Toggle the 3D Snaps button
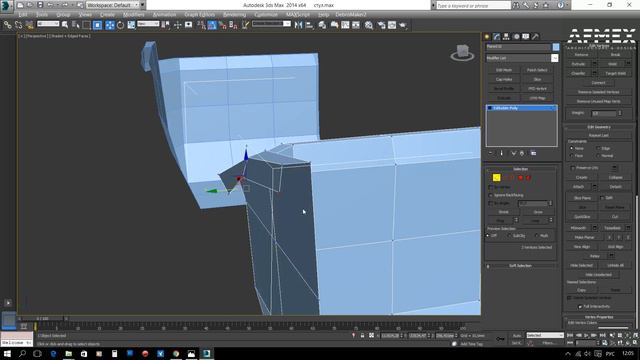The width and height of the screenshot is (640, 360). pos(202,25)
